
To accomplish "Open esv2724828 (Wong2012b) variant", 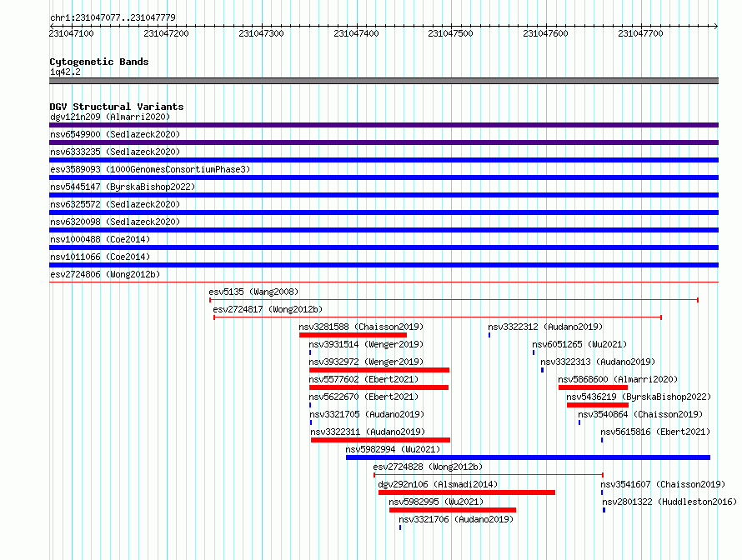I will [x=428, y=467].
